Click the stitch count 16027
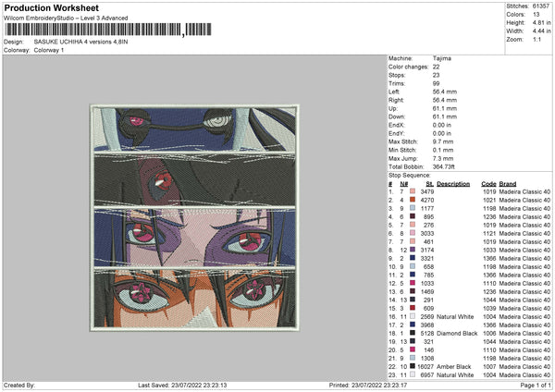 point(425,366)
